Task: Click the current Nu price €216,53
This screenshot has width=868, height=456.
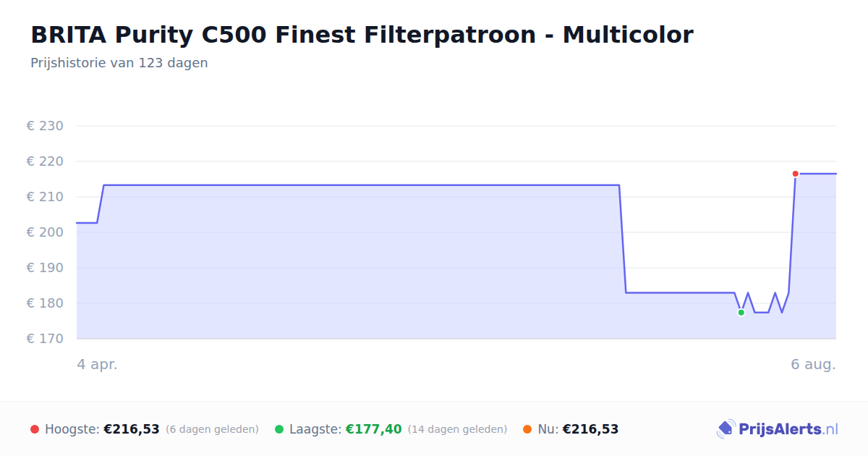Action: (590, 429)
